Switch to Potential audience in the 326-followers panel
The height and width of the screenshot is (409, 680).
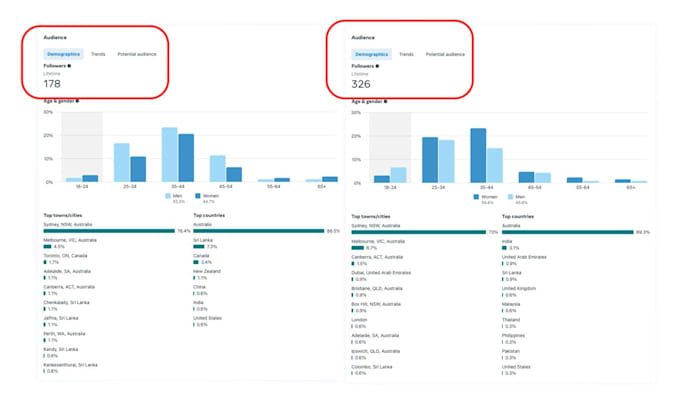[445, 54]
